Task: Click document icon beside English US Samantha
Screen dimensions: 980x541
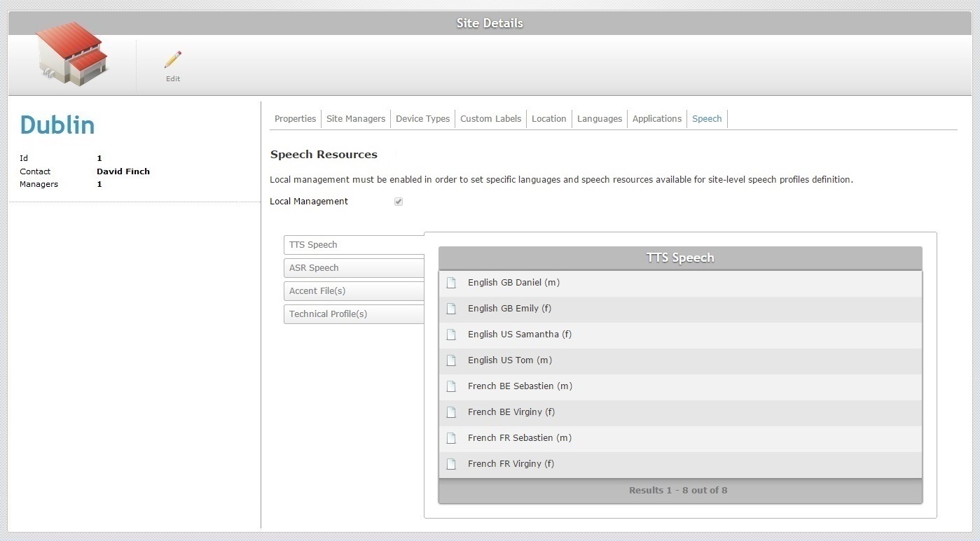Action: point(451,335)
